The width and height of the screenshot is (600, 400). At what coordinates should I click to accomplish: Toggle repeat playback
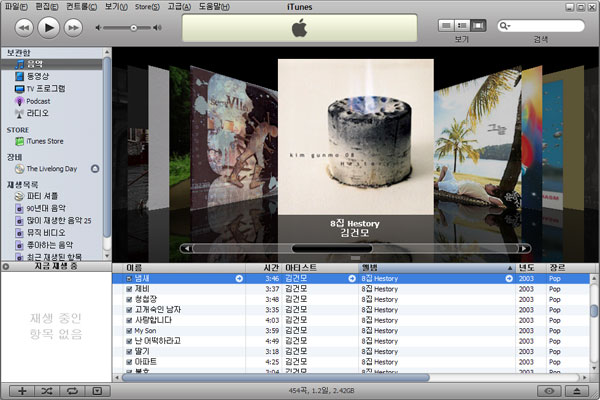coord(72,391)
